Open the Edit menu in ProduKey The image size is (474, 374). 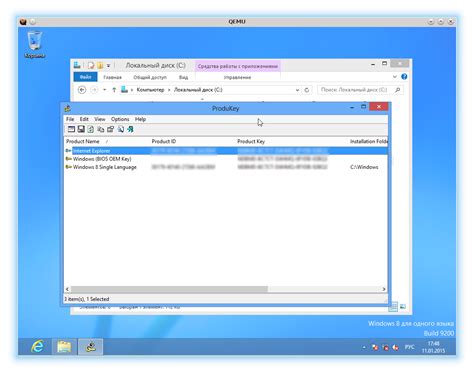point(84,119)
